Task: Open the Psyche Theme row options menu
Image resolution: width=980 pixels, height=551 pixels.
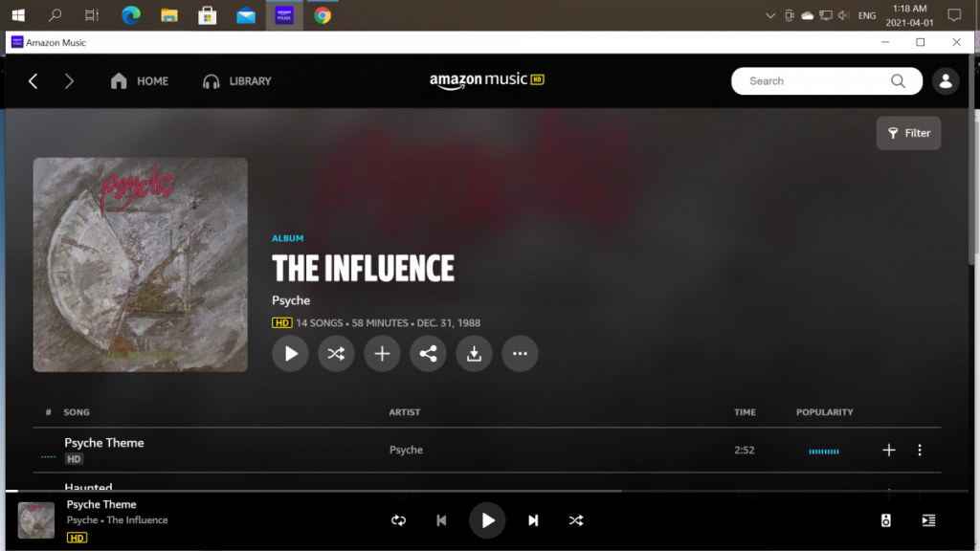Action: pyautogui.click(x=920, y=450)
